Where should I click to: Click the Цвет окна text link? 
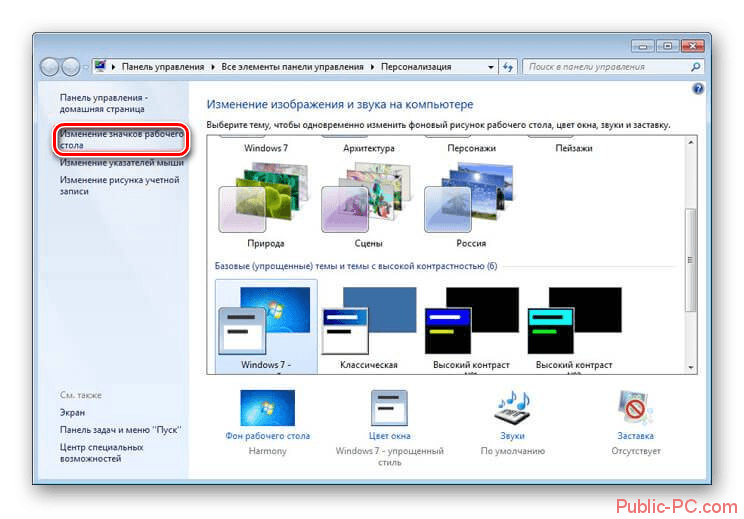click(x=389, y=436)
